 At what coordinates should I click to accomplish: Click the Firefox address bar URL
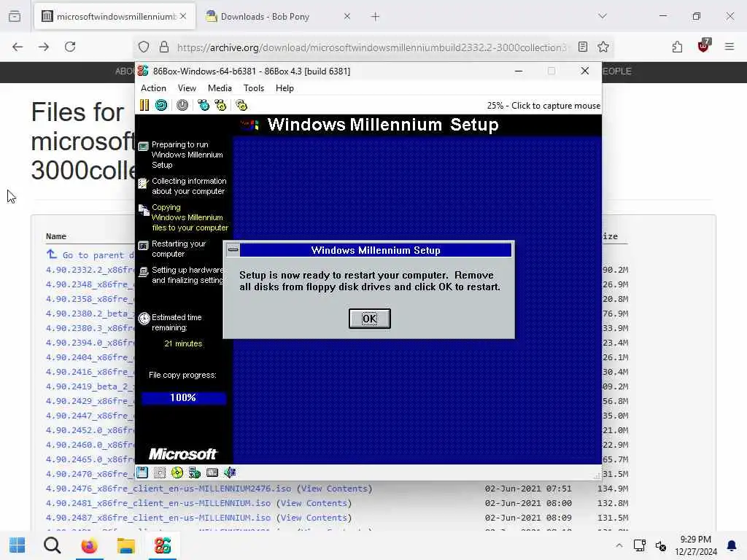pyautogui.click(x=371, y=47)
